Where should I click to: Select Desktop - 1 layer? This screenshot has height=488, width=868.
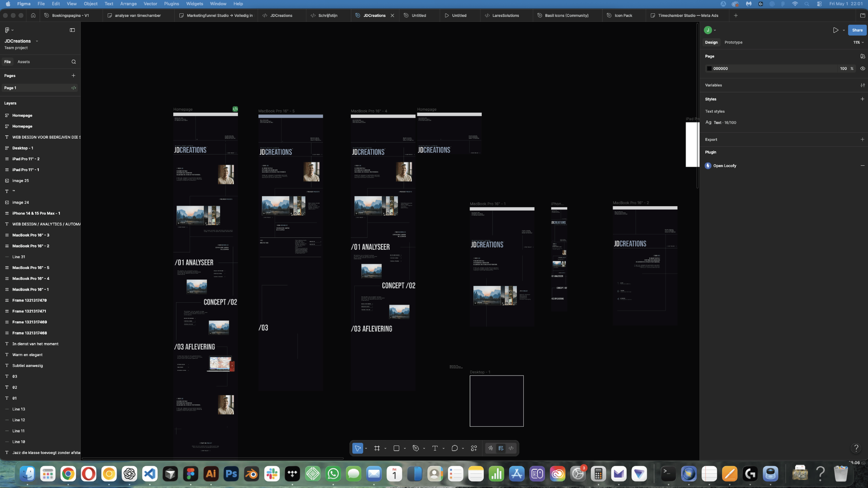coord(40,148)
